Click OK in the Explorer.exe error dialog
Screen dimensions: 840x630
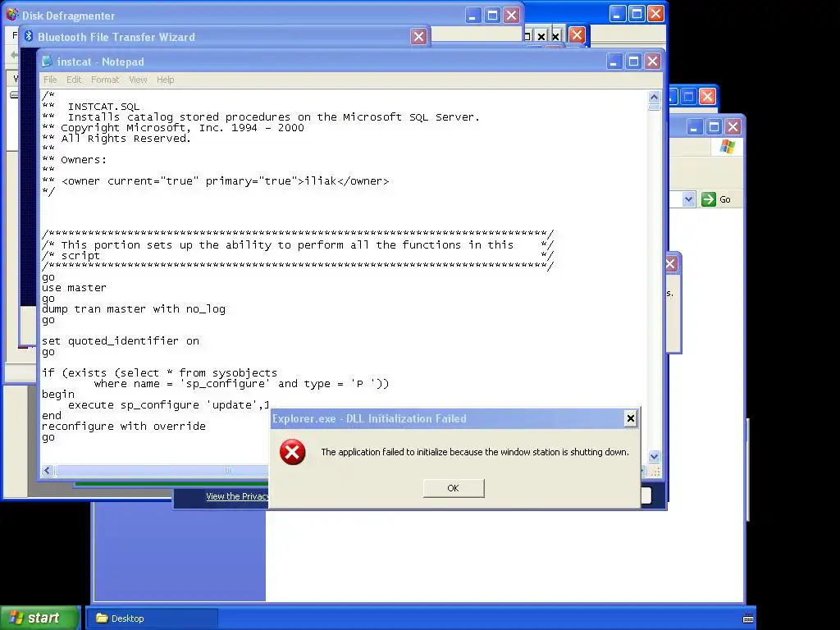453,488
